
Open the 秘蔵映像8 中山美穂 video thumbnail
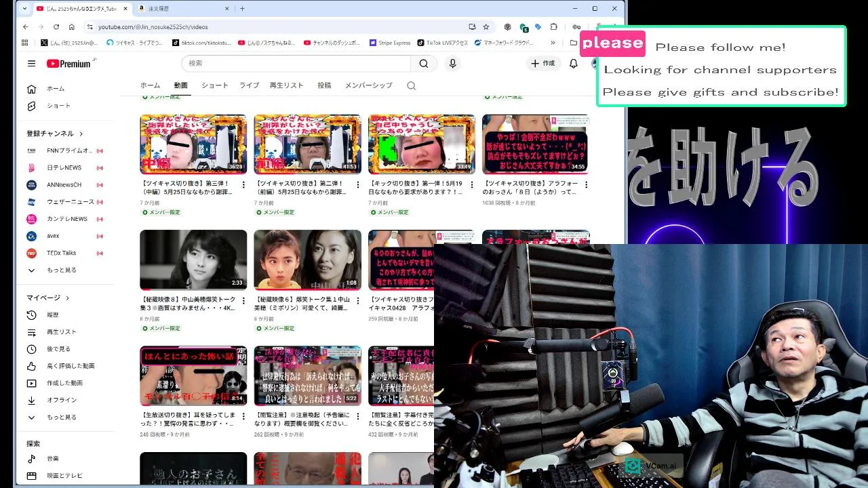(193, 260)
